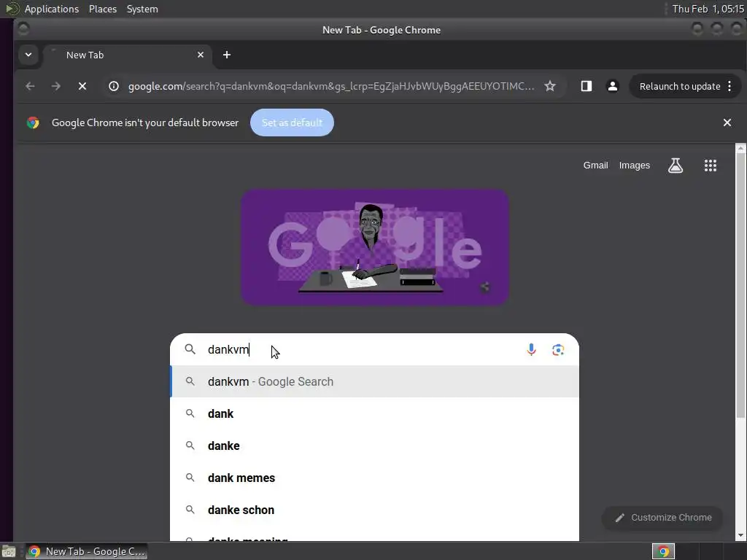Open Google Search Labs flask icon
This screenshot has height=560, width=747.
tap(675, 166)
